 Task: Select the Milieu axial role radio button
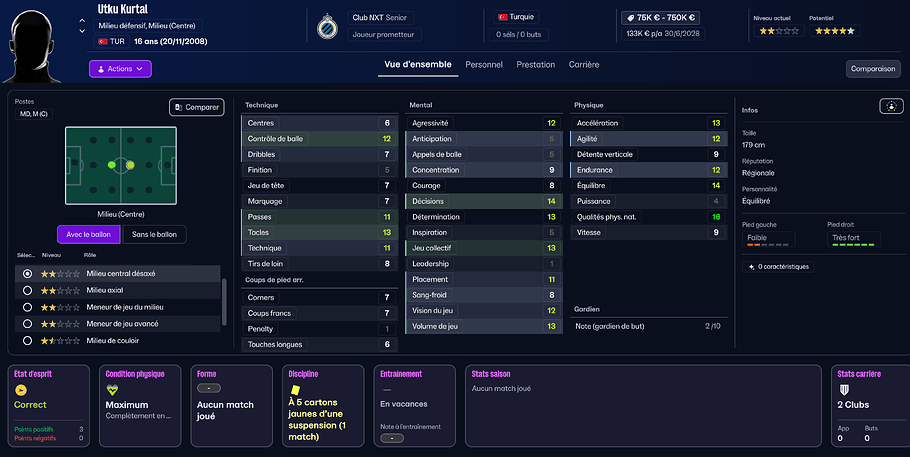[x=27, y=290]
